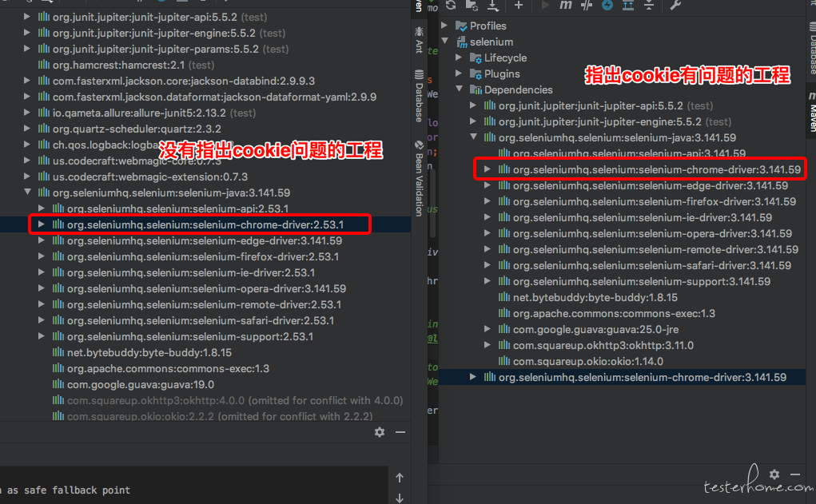Click the Download Sources and Documentation icon
Image resolution: width=816 pixels, height=504 pixels.
coord(492,5)
